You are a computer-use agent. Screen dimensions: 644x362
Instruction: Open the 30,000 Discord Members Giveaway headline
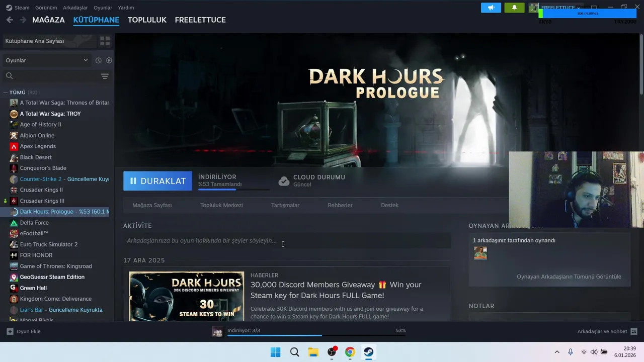(336, 290)
